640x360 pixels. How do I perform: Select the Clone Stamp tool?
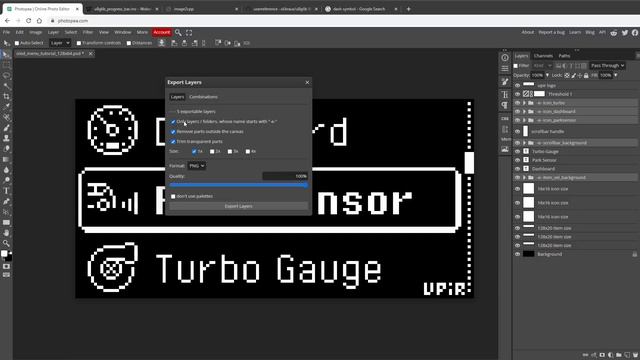(6, 139)
